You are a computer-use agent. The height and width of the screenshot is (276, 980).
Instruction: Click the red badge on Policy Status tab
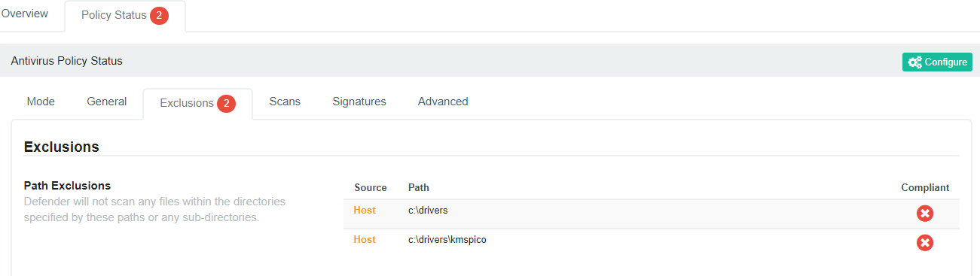[x=159, y=16]
